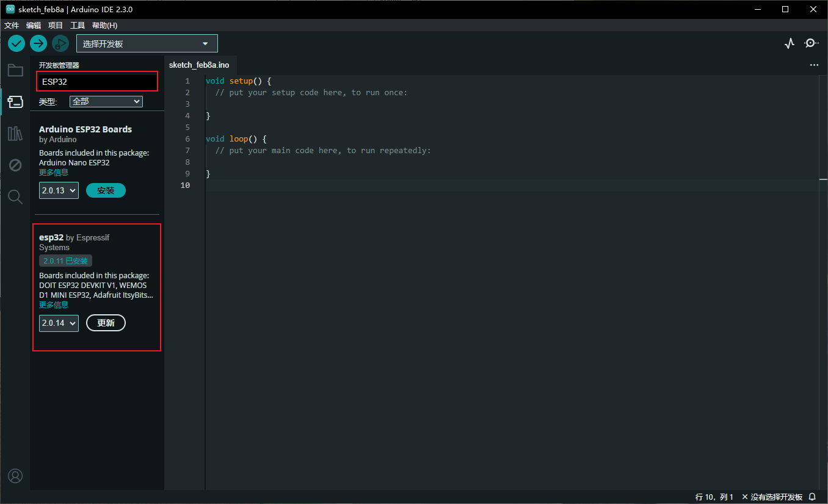Click the DOIT ESP32 DEVKIT V1 boards description
This screenshot has height=504, width=828.
coord(95,286)
